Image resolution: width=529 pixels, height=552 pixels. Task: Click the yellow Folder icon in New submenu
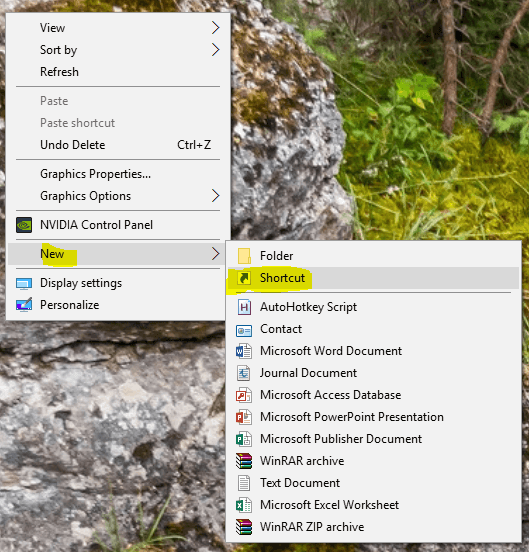tap(244, 256)
